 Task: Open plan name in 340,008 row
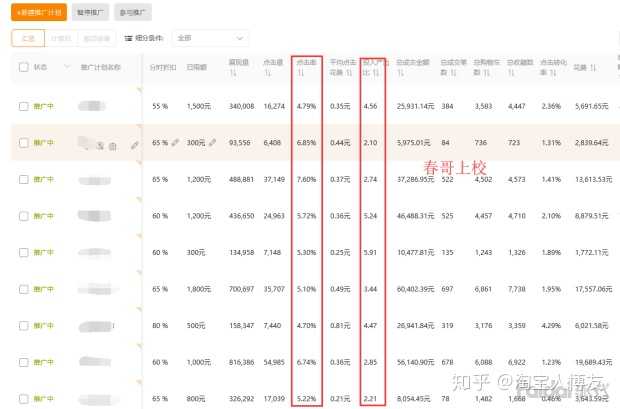coord(92,106)
